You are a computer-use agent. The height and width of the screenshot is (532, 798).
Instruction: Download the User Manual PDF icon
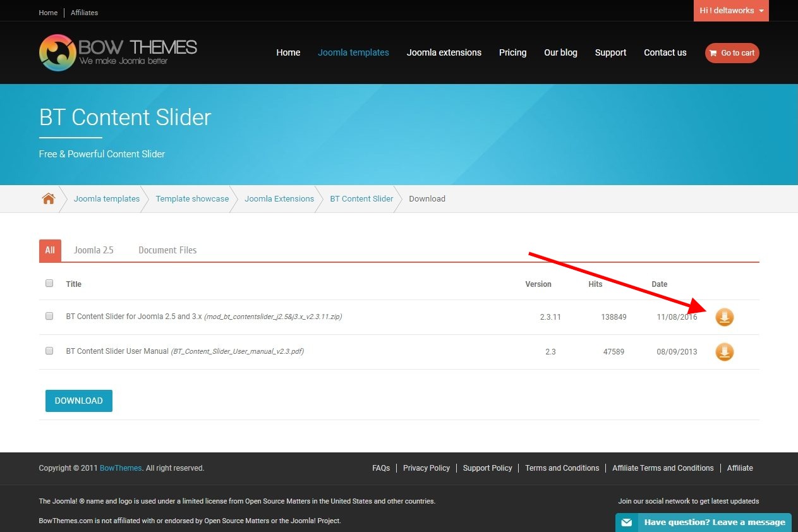tap(724, 352)
